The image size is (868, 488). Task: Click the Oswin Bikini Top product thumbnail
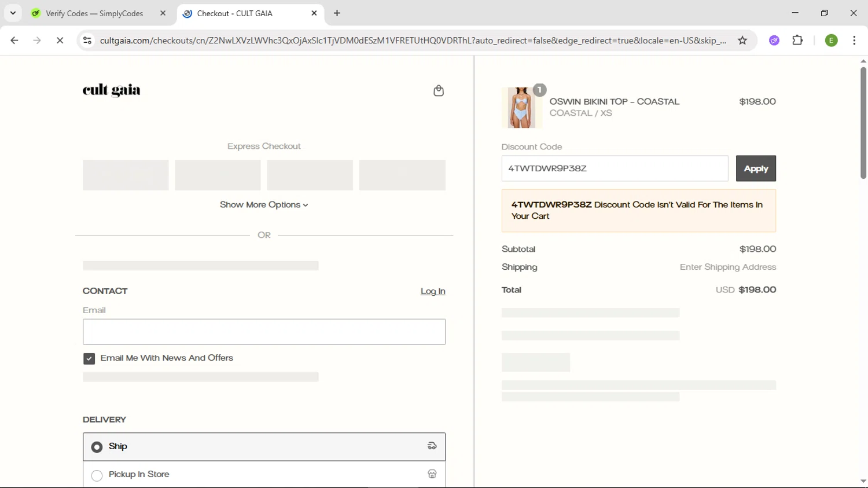(x=521, y=108)
